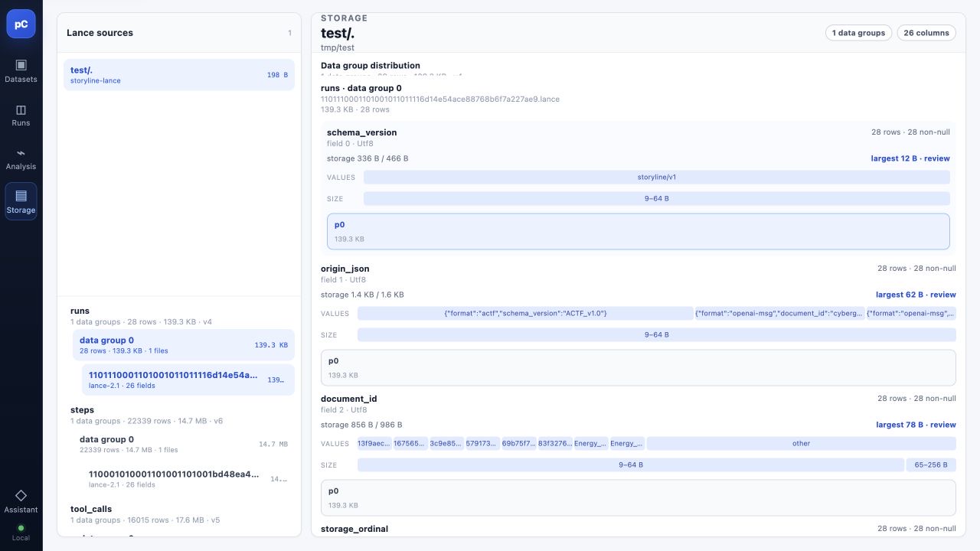Click the 3c9e85... document_id value segment

(x=446, y=443)
